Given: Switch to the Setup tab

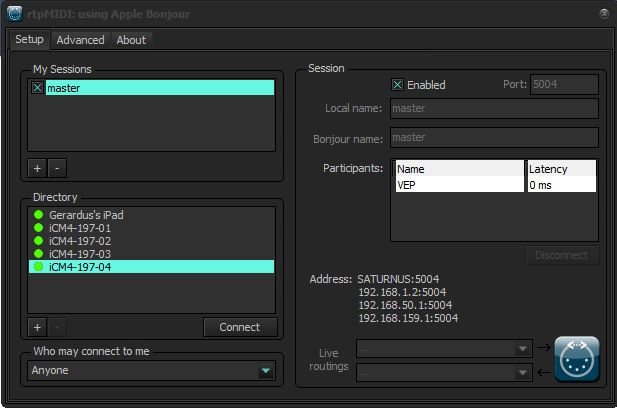Looking at the screenshot, I should 30,40.
